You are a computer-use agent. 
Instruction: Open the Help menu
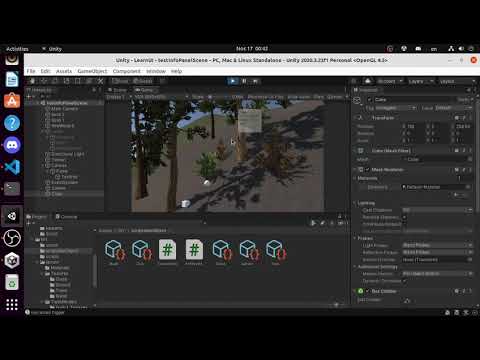click(176, 71)
